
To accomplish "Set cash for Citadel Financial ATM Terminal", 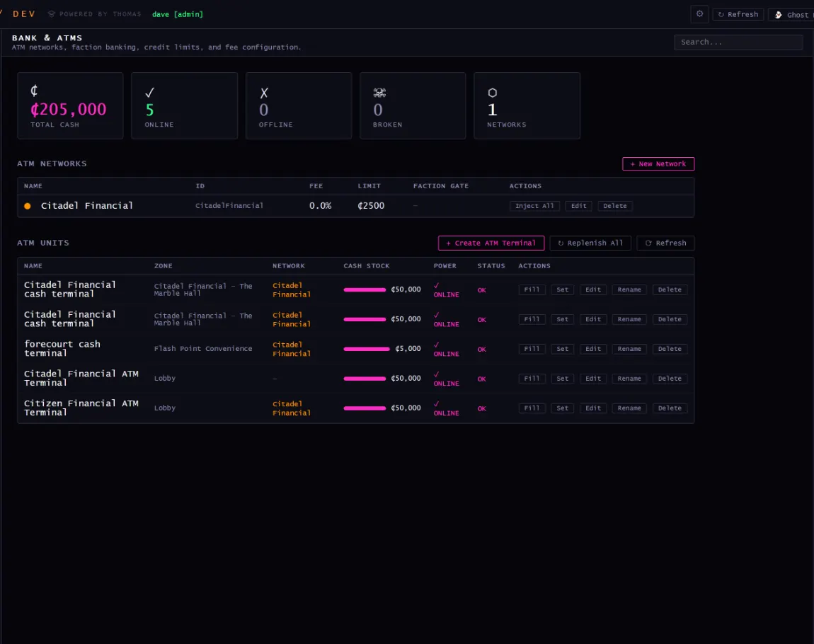I will pos(562,379).
